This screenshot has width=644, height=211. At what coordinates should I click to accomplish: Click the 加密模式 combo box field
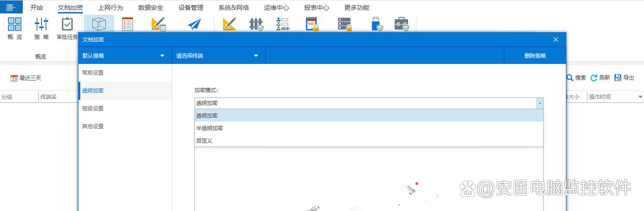tap(369, 103)
